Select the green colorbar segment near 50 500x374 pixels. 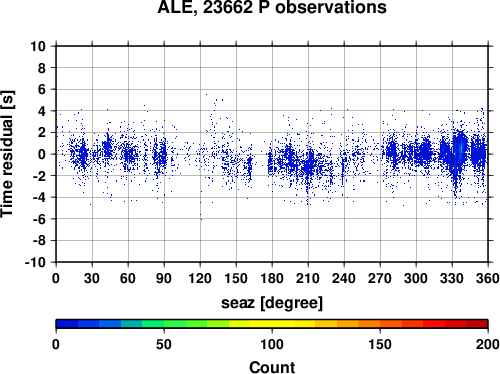[164, 324]
